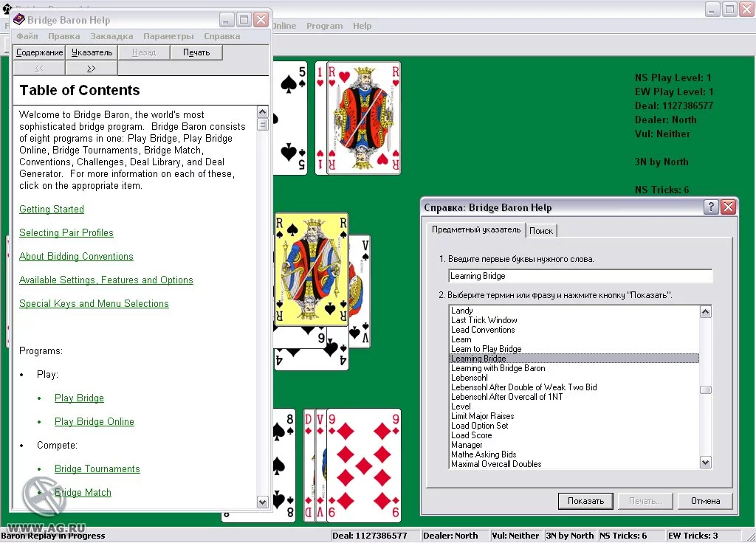Click the highlighted King of Spades card
Image resolution: width=756 pixels, height=543 pixels.
311,269
